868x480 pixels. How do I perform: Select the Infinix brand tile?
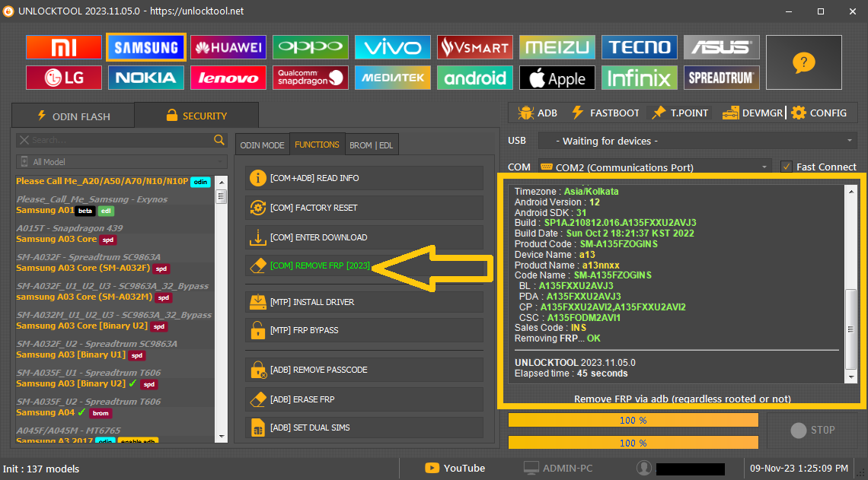640,78
